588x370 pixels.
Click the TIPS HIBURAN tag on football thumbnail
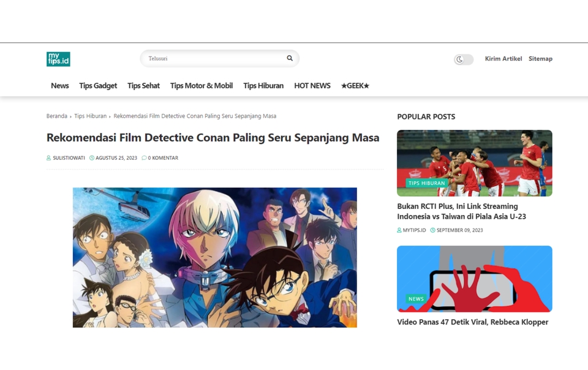click(427, 183)
